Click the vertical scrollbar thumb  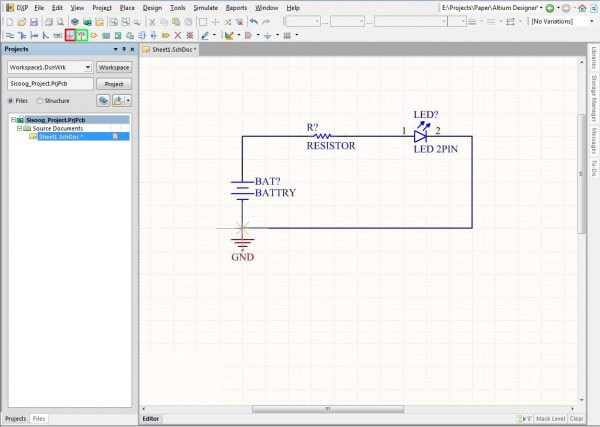pos(581,174)
